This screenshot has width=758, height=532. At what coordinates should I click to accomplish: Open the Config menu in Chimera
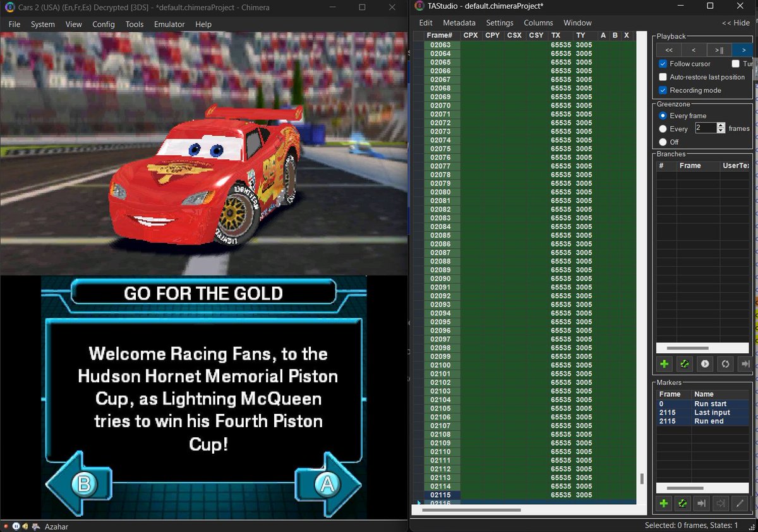(104, 24)
